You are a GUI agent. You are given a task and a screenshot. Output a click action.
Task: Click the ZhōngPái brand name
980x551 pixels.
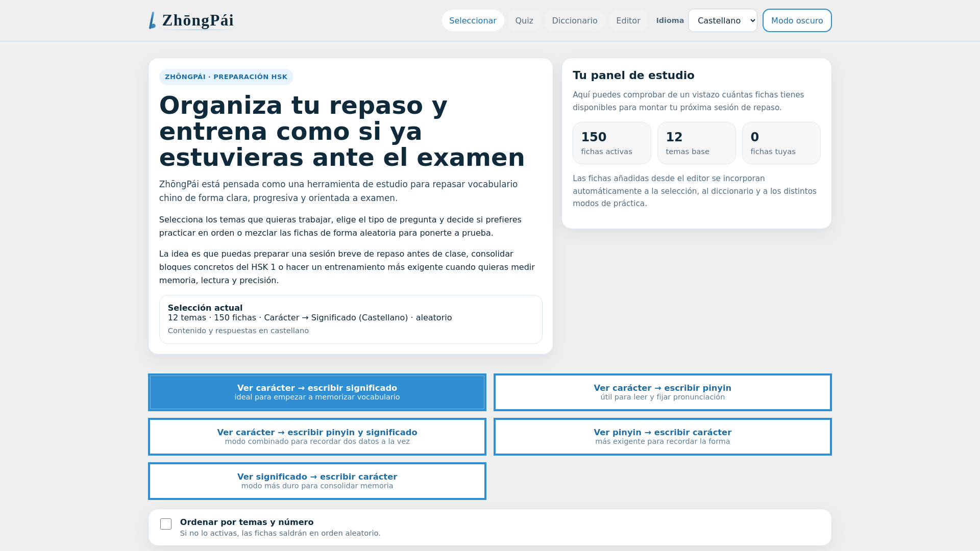click(x=198, y=20)
